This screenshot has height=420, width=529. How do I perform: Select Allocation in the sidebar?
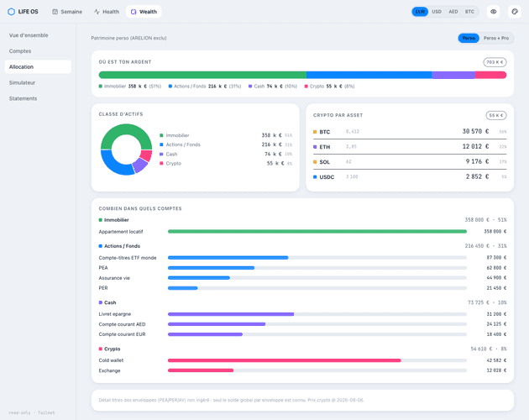[38, 67]
